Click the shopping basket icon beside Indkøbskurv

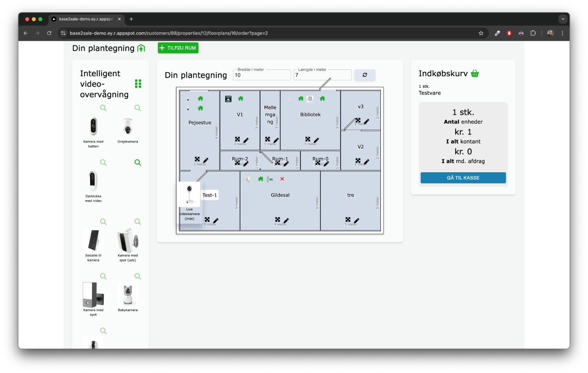coord(475,73)
